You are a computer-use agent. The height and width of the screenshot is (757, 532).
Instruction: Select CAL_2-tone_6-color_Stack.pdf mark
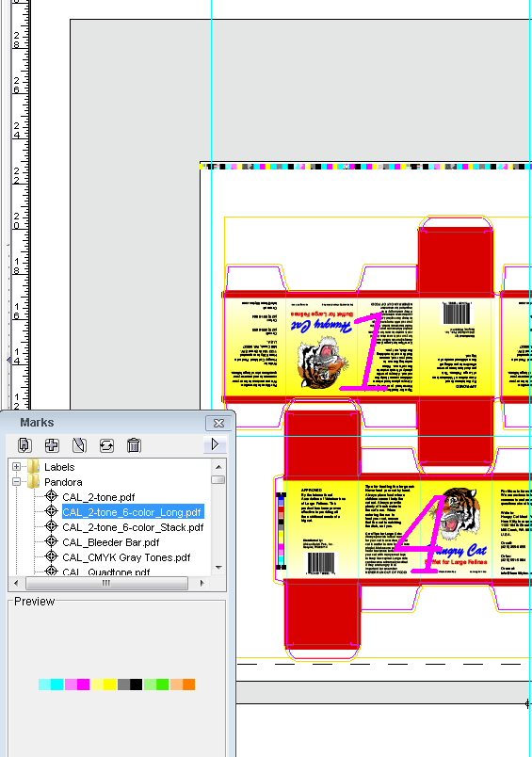tap(133, 527)
